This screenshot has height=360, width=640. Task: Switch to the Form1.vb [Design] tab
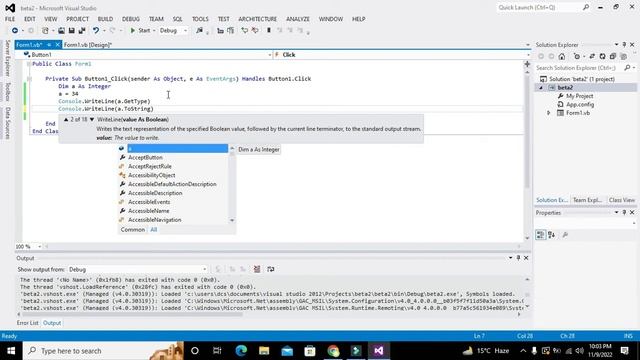click(x=88, y=45)
